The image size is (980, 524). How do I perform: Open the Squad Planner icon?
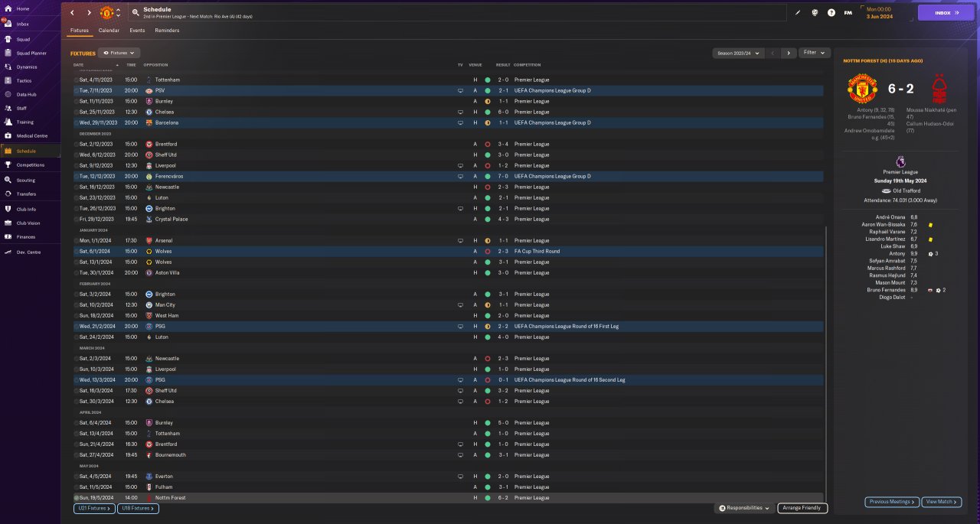point(8,53)
